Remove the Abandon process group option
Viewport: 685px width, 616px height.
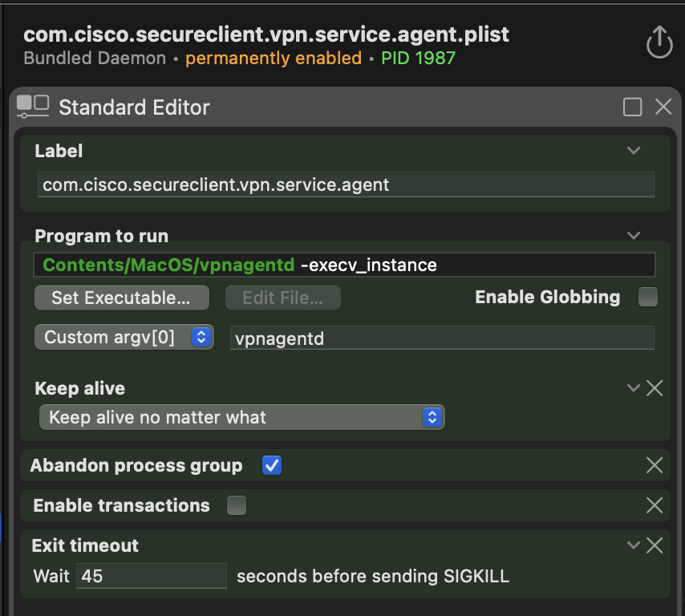[x=655, y=465]
